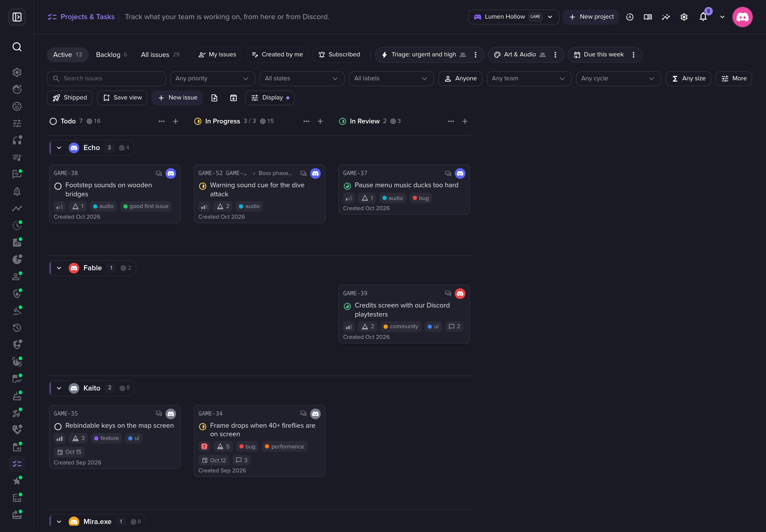
Task: Toggle status circle on Footstep sounds issue
Action: tap(58, 186)
